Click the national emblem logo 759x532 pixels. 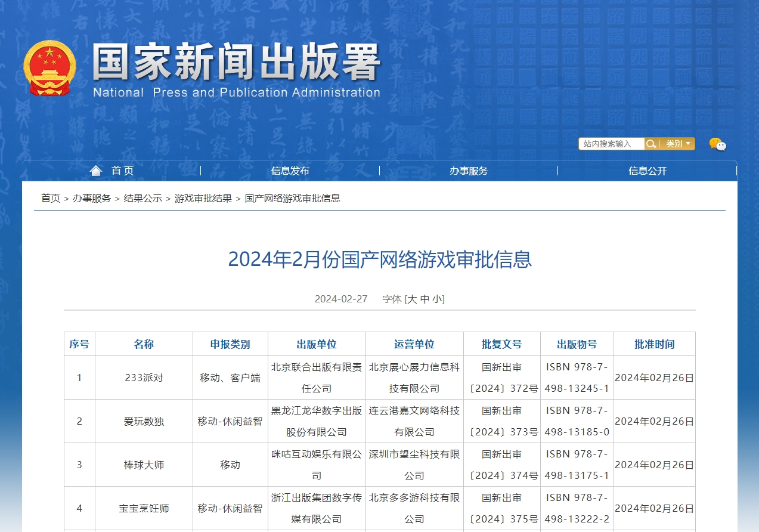point(50,68)
